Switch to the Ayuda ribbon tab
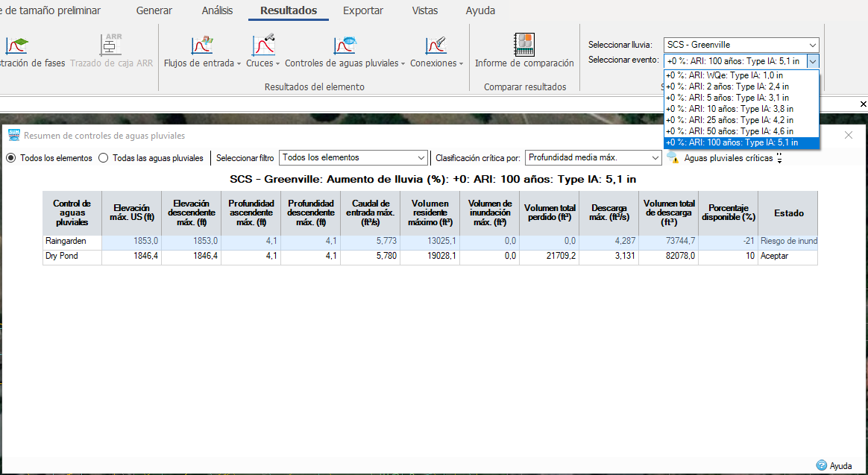The height and width of the screenshot is (475, 868). tap(480, 10)
